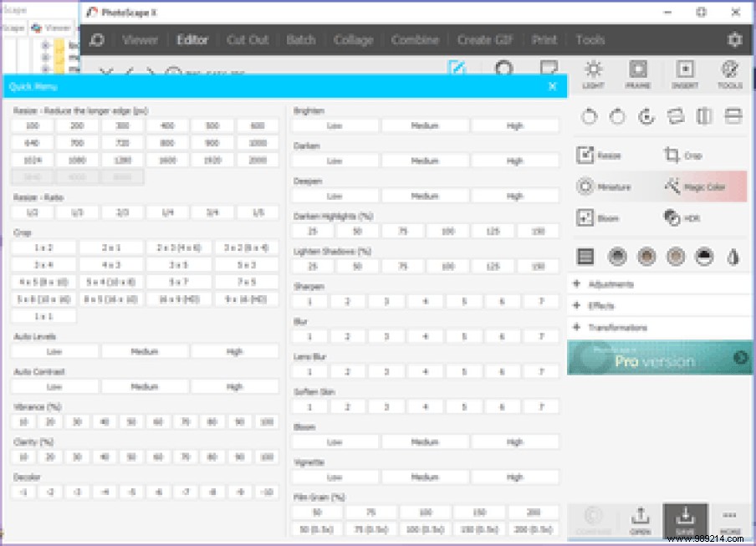Select the Crop tool
This screenshot has width=756, height=546.
pyautogui.click(x=683, y=156)
